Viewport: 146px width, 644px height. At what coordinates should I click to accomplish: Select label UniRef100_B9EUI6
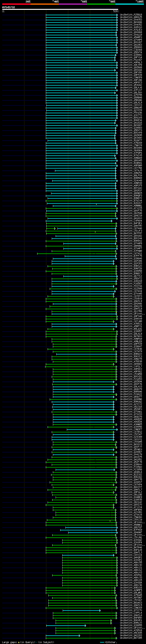(x=131, y=588)
